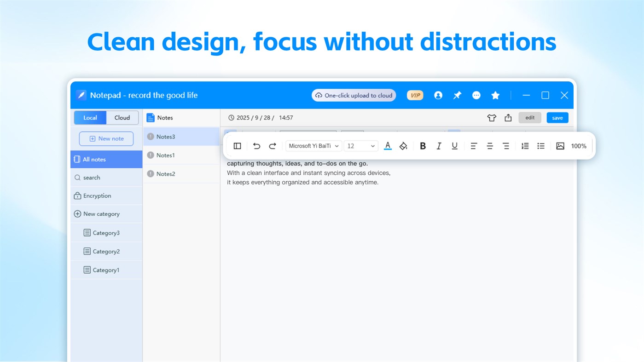The height and width of the screenshot is (362, 644).
Task: Insert a bulleted list
Action: point(541,146)
